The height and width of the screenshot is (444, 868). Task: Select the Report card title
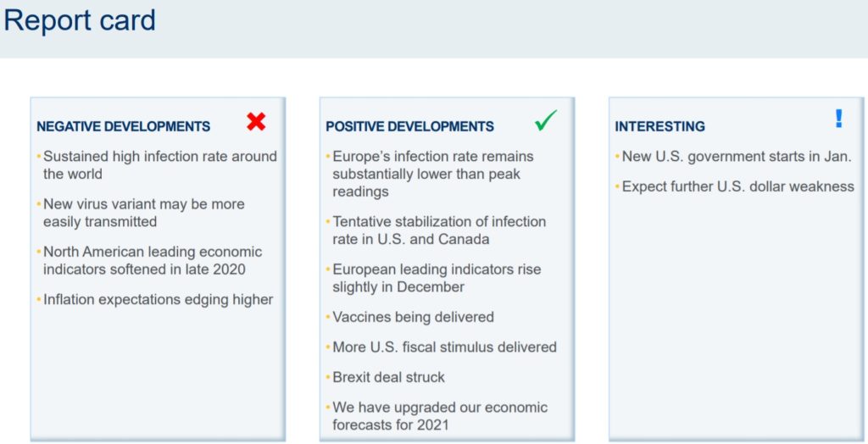[x=80, y=20]
